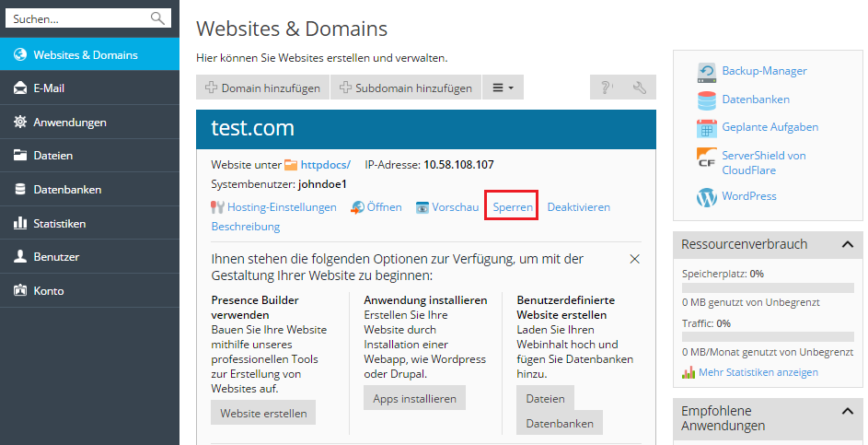Image resolution: width=868 pixels, height=445 pixels.
Task: Open the hamburger menu dropdown
Action: point(503,88)
